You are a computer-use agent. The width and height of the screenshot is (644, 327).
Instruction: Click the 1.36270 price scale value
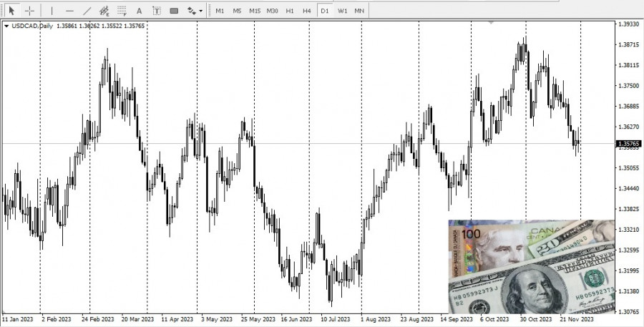point(628,127)
